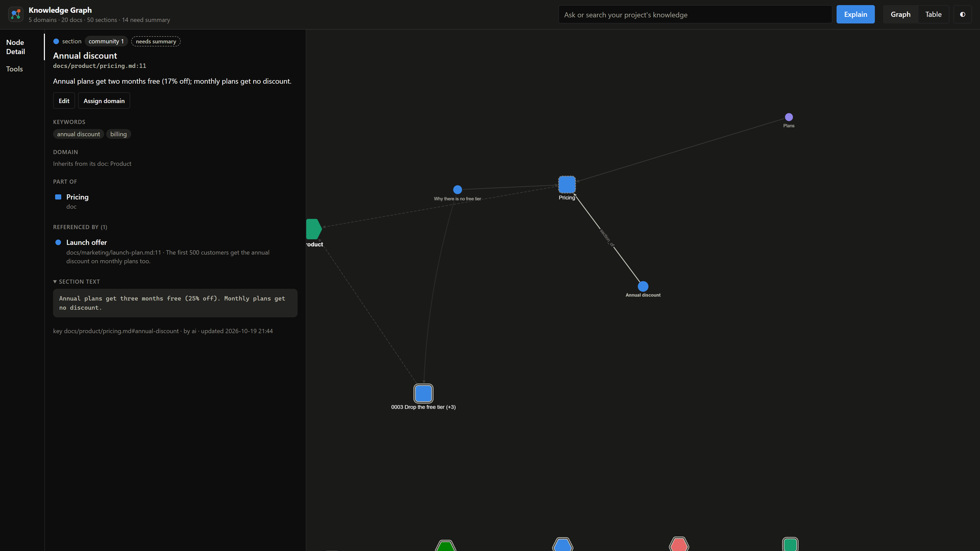980x551 pixels.
Task: Click the key and updated timestamp footer line
Action: point(163,331)
